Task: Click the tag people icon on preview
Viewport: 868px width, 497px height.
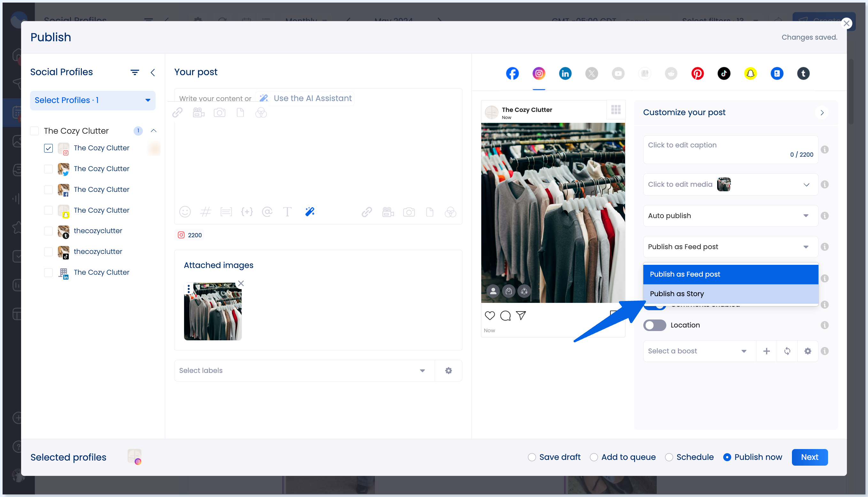Action: coord(493,291)
